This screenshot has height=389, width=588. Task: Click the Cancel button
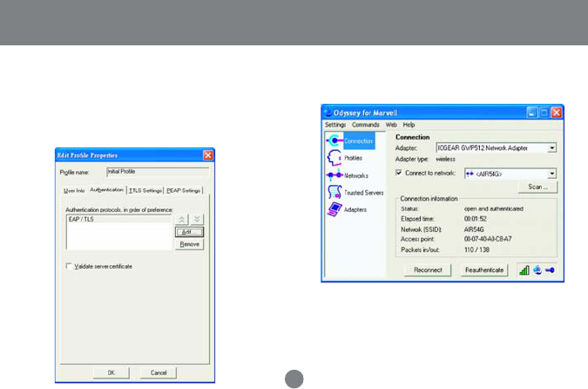point(159,372)
